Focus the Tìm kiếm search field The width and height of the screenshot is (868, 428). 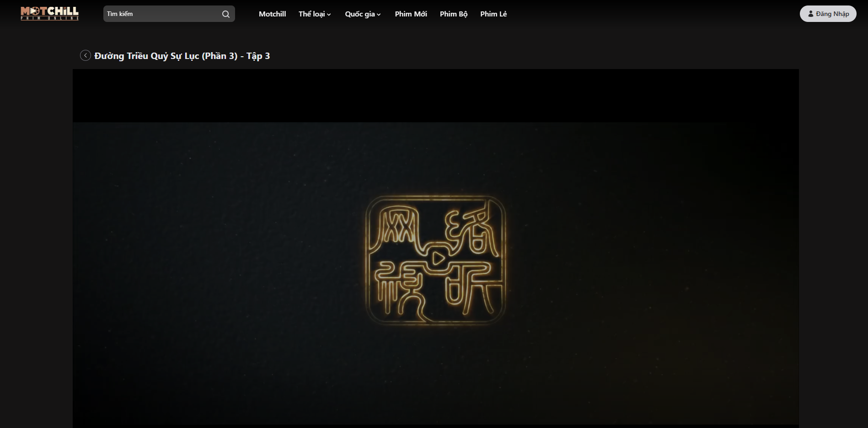(162, 14)
